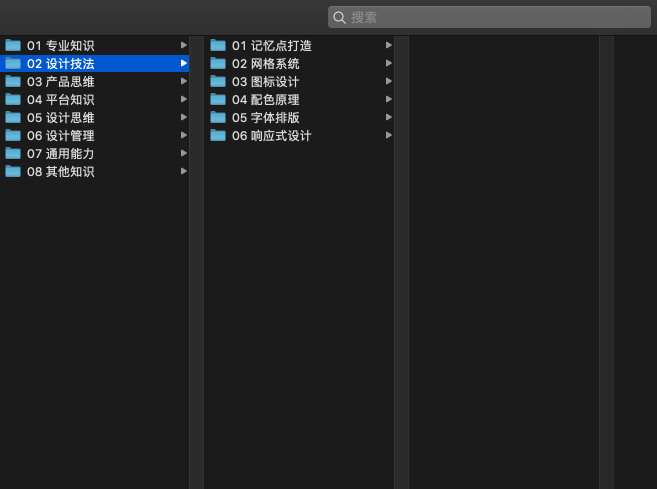Viewport: 657px width, 489px height.
Task: Click folder icon of 08 其他知识
Action: 13,171
